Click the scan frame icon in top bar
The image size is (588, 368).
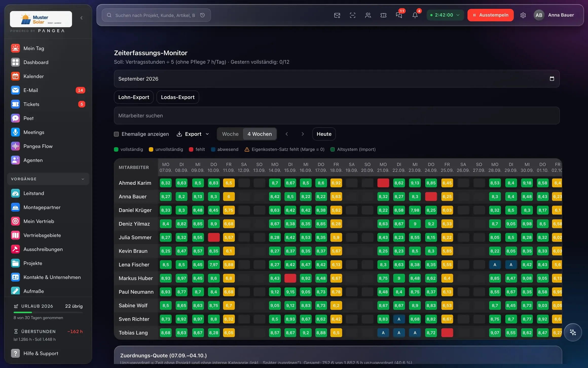[x=353, y=15]
